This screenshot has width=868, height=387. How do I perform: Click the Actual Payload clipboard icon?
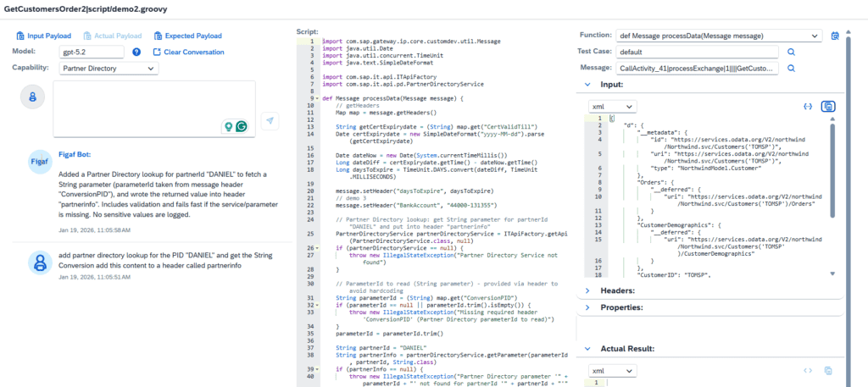pyautogui.click(x=87, y=36)
